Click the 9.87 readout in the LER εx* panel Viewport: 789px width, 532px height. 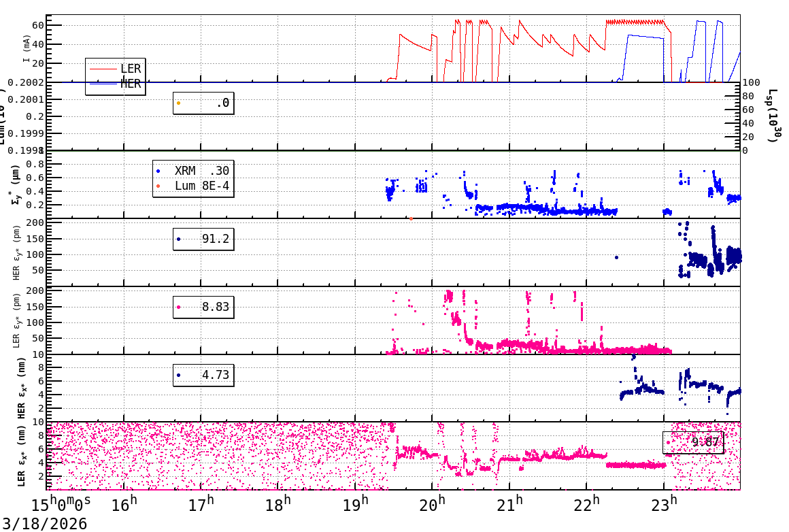coord(693,442)
